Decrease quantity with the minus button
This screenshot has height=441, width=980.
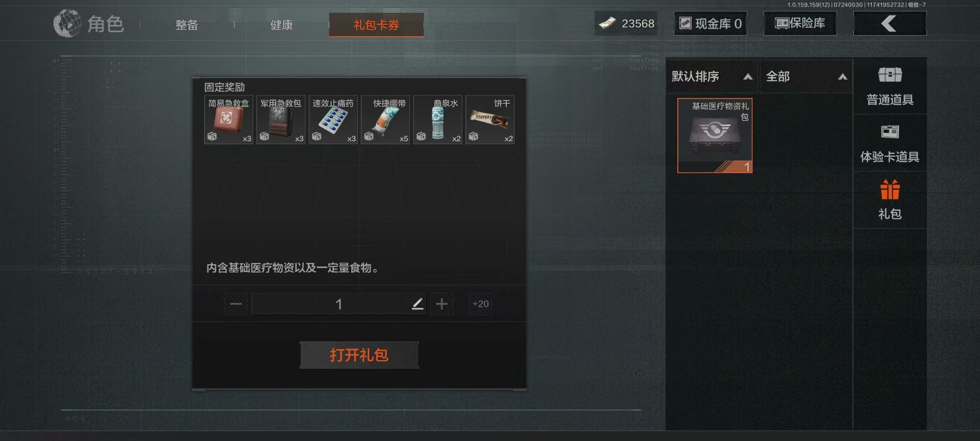coord(236,304)
